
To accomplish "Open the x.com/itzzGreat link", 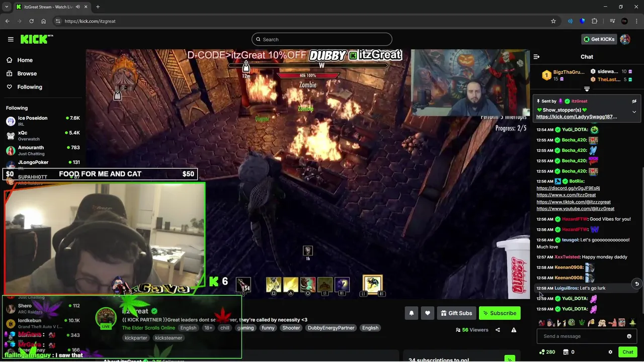I will pos(566,195).
